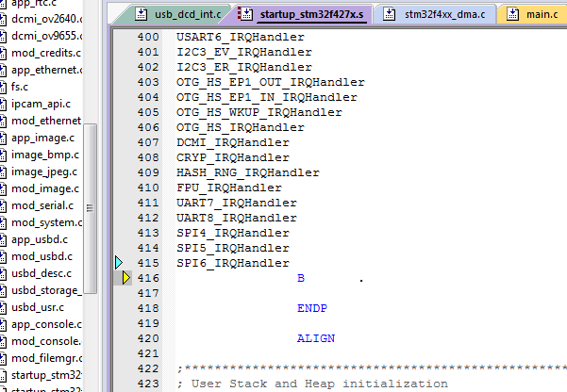
Task: Click SPI4_IRQHandler label in code
Action: 233,233
